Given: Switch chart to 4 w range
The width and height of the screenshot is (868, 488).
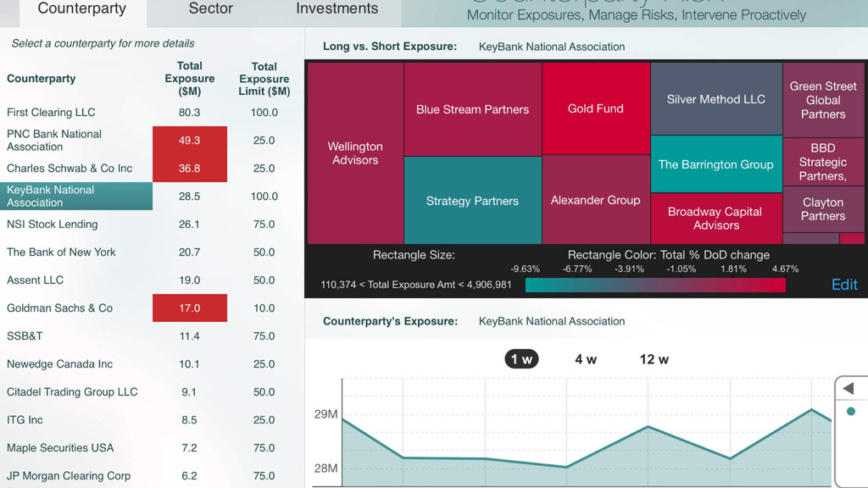Looking at the screenshot, I should [586, 359].
